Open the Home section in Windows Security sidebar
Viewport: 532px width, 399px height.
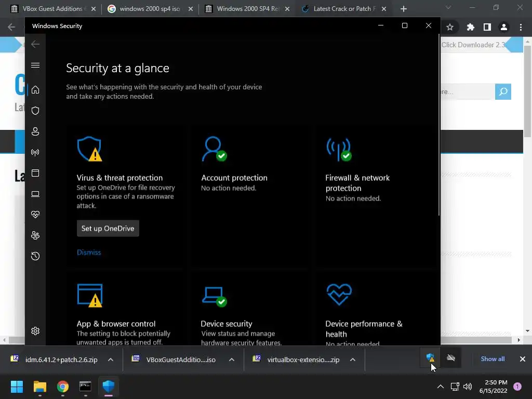pos(35,90)
